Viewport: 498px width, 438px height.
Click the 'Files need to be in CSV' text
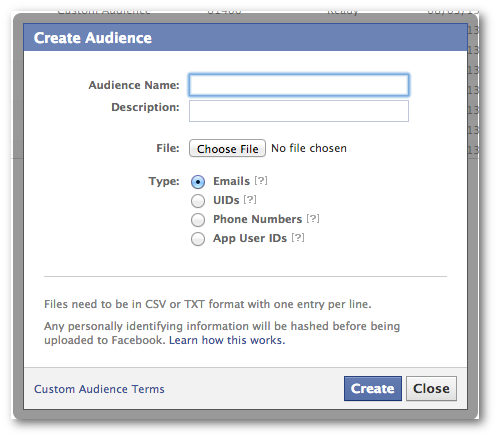click(208, 304)
